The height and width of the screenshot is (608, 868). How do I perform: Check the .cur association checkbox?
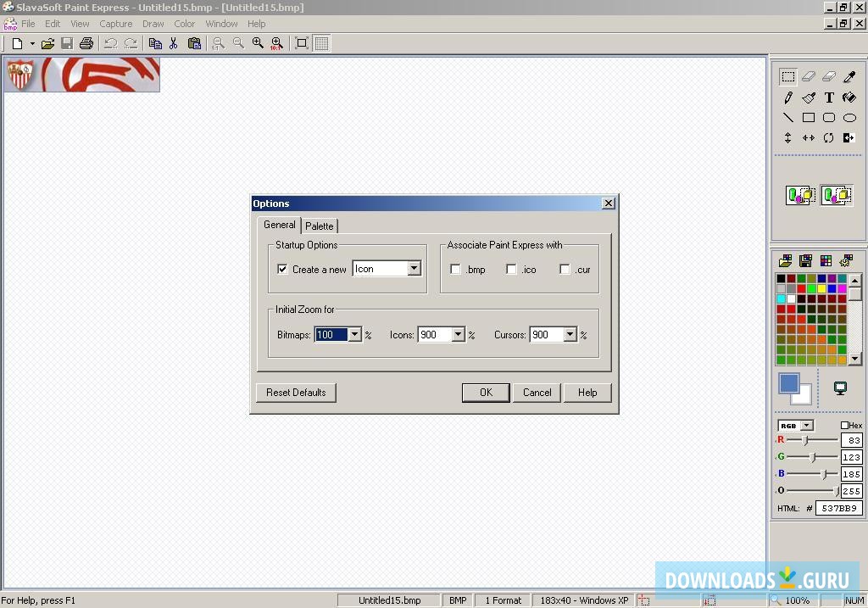[x=565, y=269]
